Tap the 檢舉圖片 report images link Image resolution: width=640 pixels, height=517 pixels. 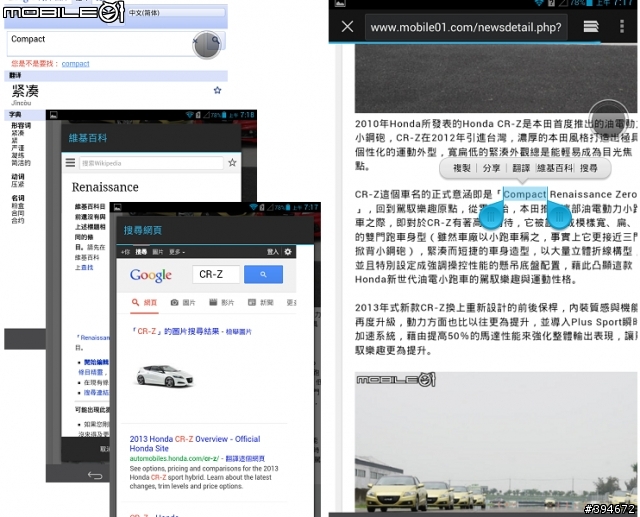pos(239,332)
